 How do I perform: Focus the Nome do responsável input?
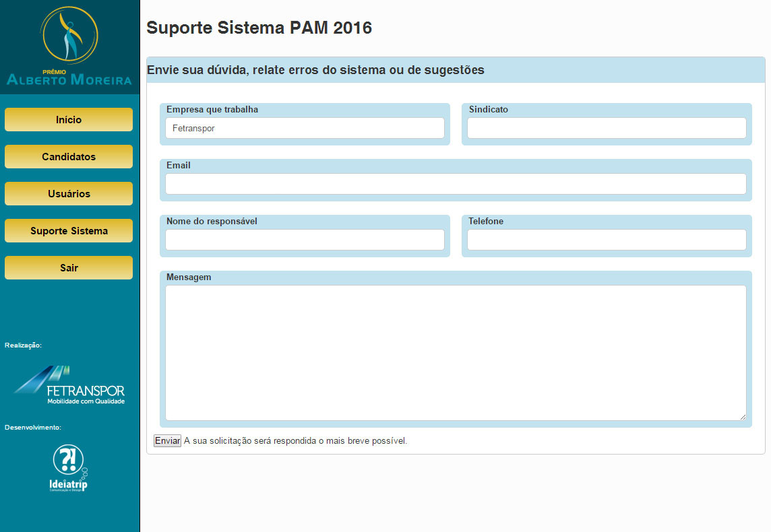[x=305, y=240]
